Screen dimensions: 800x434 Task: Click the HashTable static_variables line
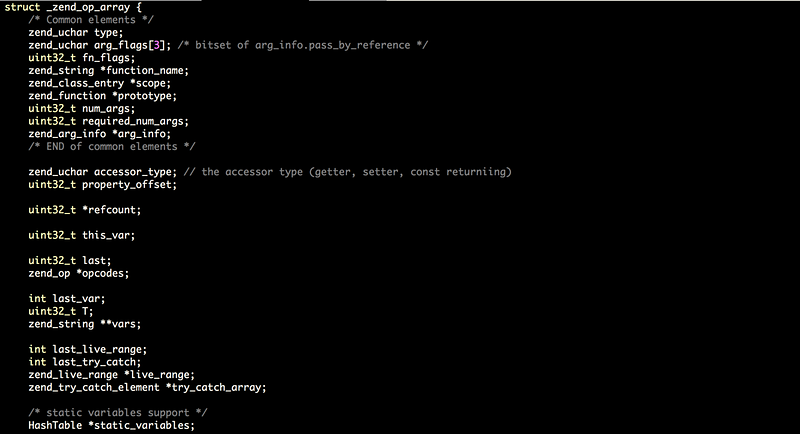pyautogui.click(x=112, y=425)
